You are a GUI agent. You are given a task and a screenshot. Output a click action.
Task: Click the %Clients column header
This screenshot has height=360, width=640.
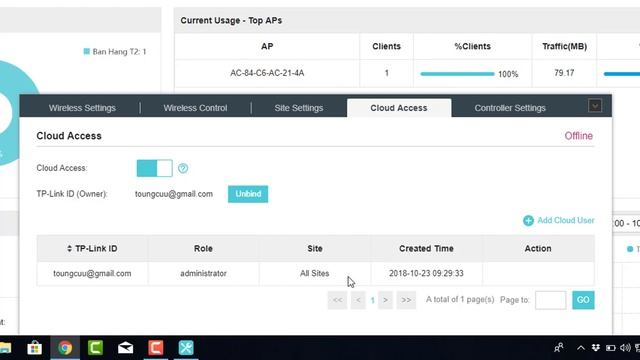[472, 47]
